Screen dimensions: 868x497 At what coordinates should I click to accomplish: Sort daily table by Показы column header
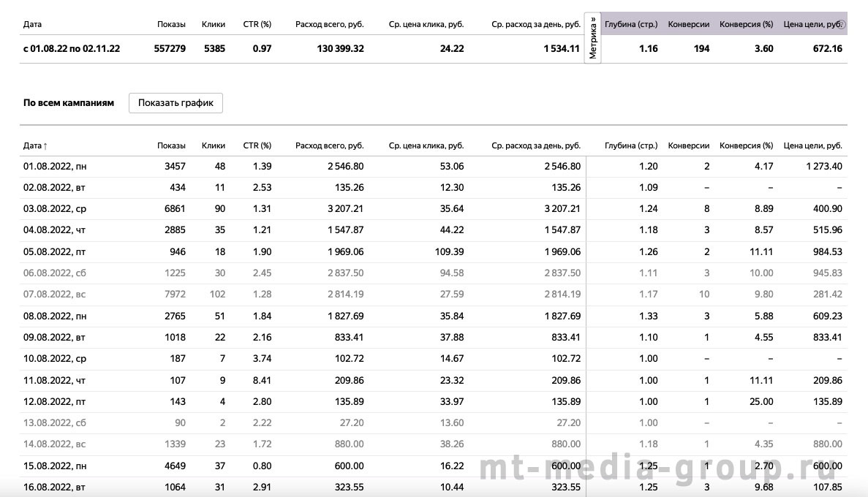tap(171, 145)
